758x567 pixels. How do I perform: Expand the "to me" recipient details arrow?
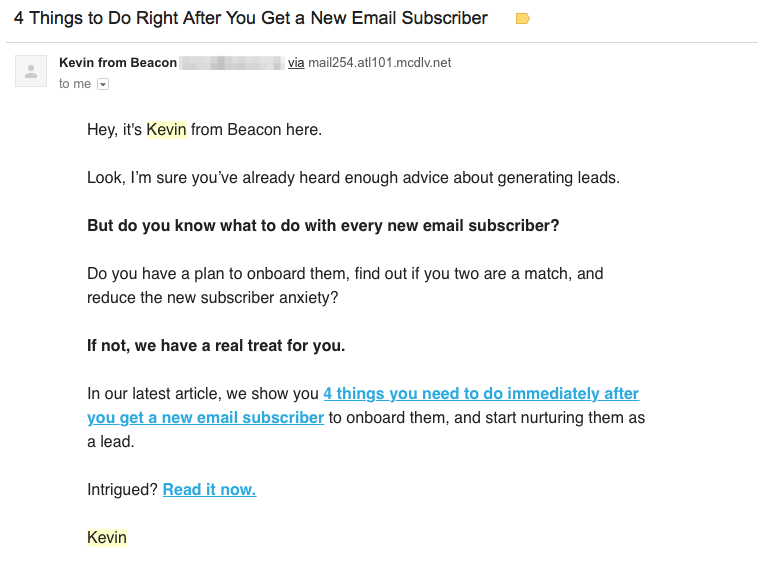[103, 84]
